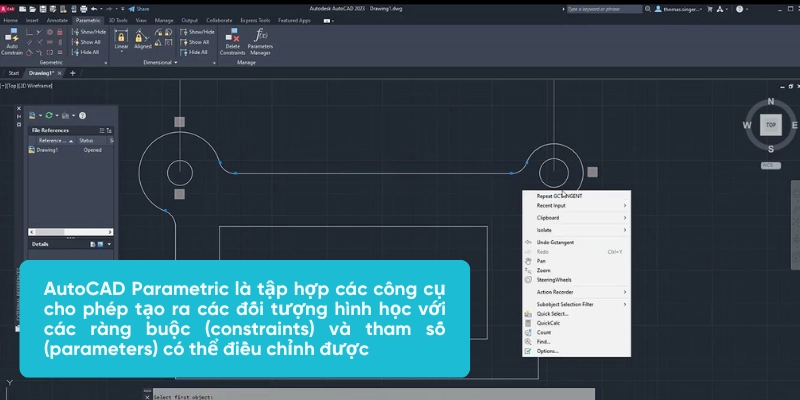Open the AutoCAD application menu logo
The width and height of the screenshot is (800, 400).
click(7, 9)
